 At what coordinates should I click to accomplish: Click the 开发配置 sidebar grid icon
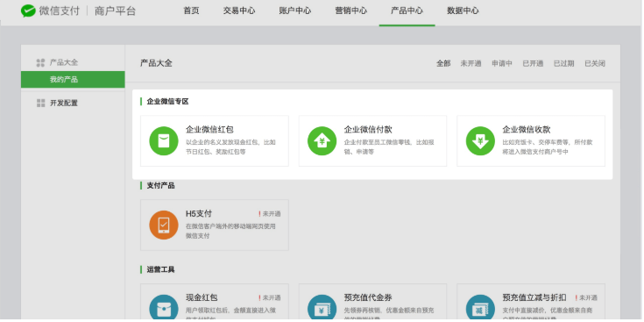(x=40, y=104)
